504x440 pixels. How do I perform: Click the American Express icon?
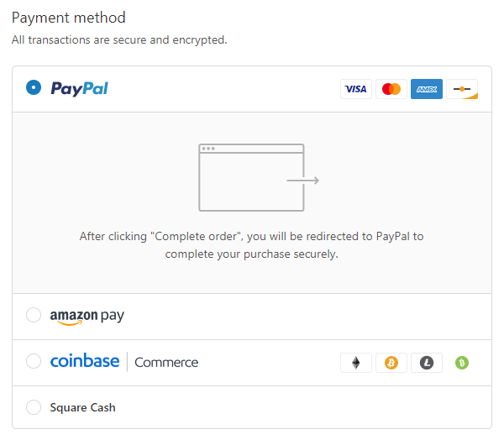(x=427, y=89)
